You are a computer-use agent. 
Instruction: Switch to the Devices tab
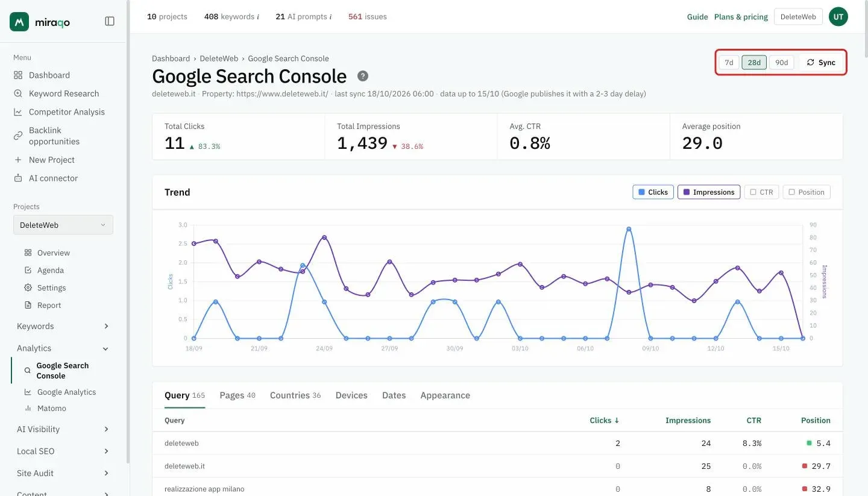pos(351,395)
